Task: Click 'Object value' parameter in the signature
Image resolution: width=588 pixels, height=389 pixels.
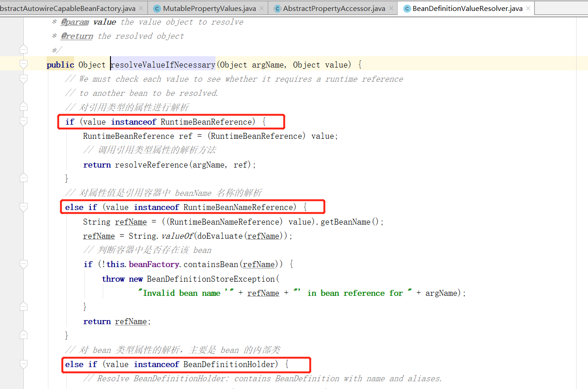Action: [x=321, y=65]
